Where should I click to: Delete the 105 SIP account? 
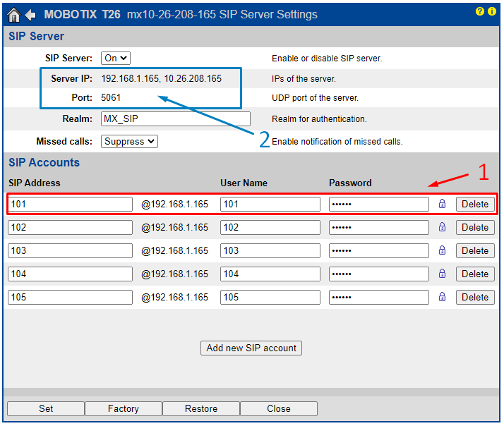click(x=475, y=297)
